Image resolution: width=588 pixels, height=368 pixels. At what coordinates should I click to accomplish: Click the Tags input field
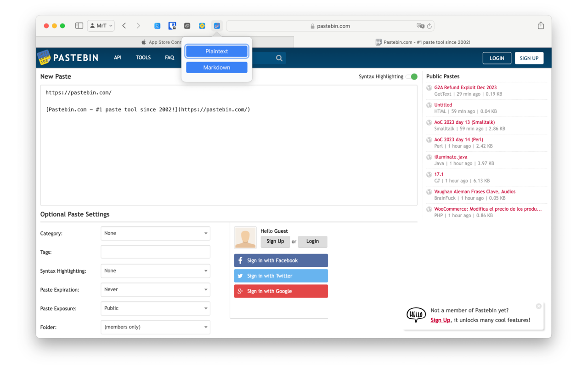click(x=155, y=252)
